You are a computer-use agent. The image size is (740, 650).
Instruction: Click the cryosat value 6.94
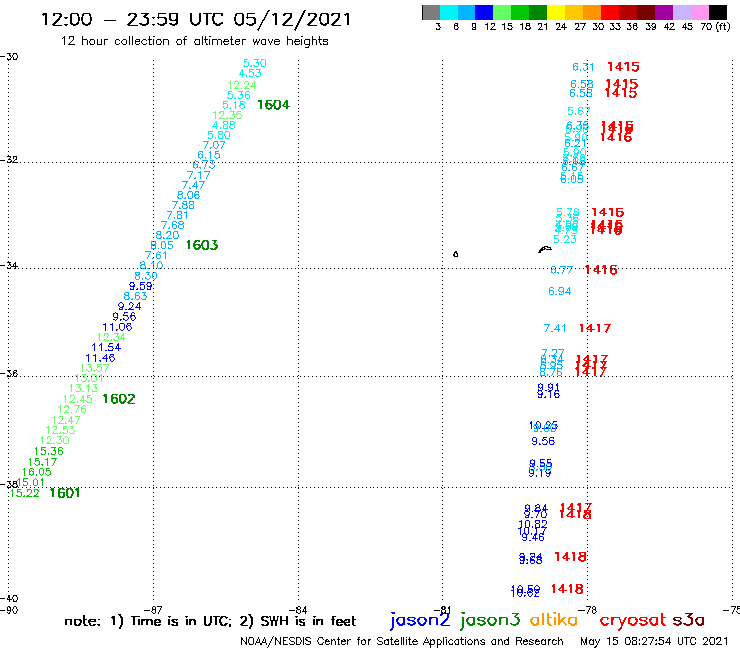click(x=560, y=291)
